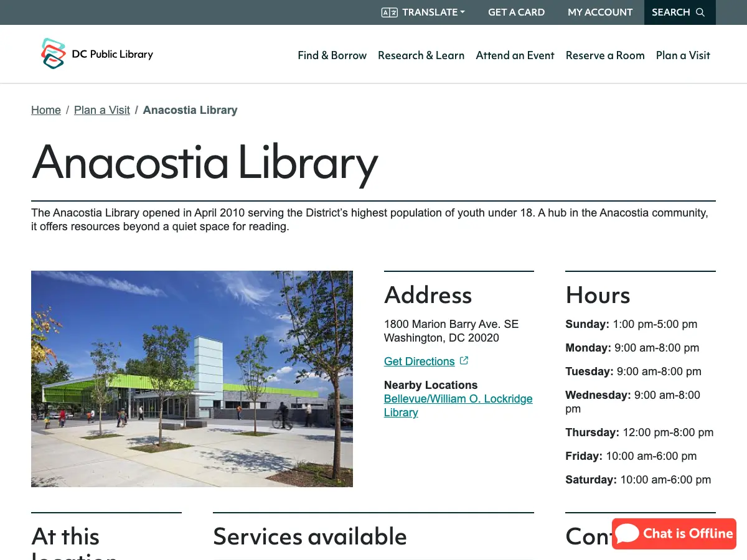Click the Services available heading

[310, 536]
